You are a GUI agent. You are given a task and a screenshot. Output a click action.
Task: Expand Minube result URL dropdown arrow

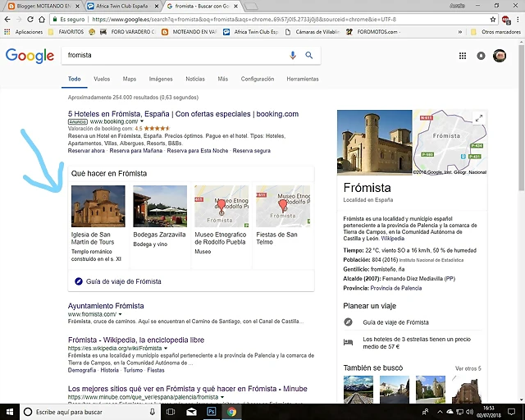point(222,397)
